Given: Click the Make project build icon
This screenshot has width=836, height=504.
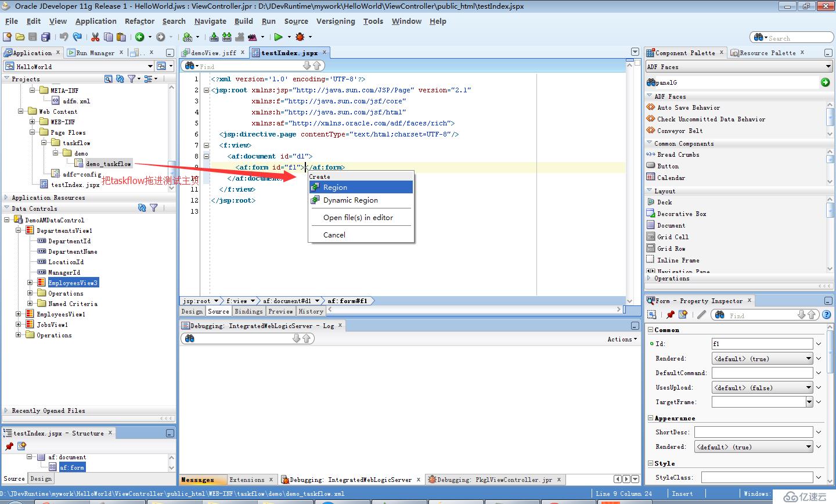Looking at the screenshot, I should (214, 37).
